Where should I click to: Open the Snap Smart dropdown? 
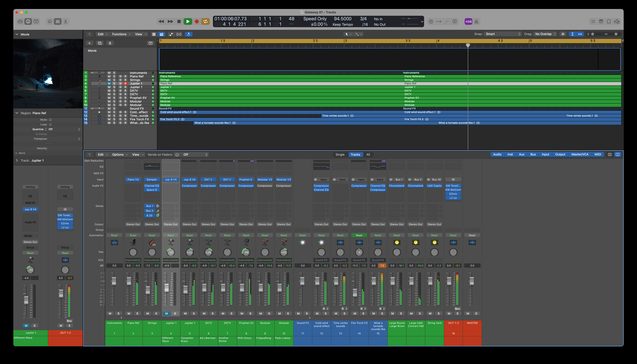click(503, 34)
